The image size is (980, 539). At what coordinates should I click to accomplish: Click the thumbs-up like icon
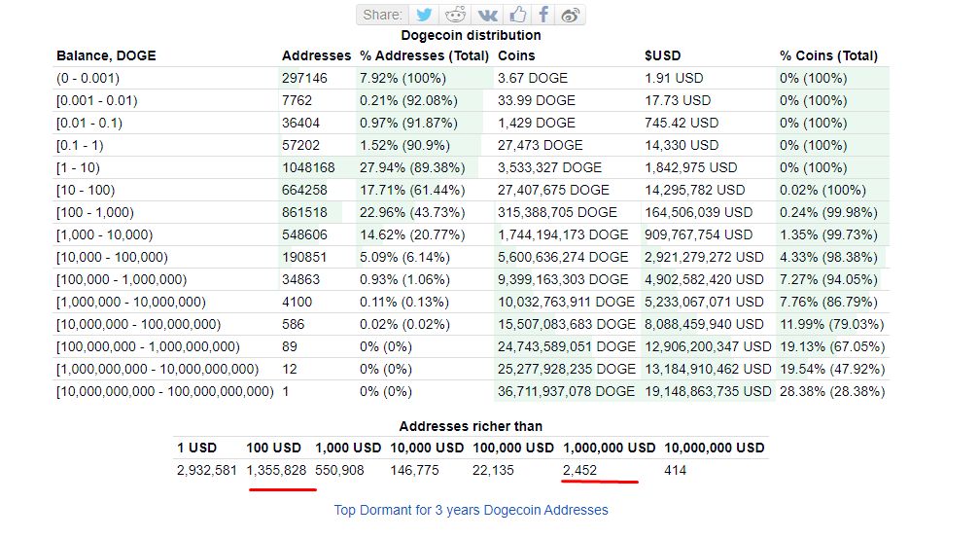coord(517,15)
